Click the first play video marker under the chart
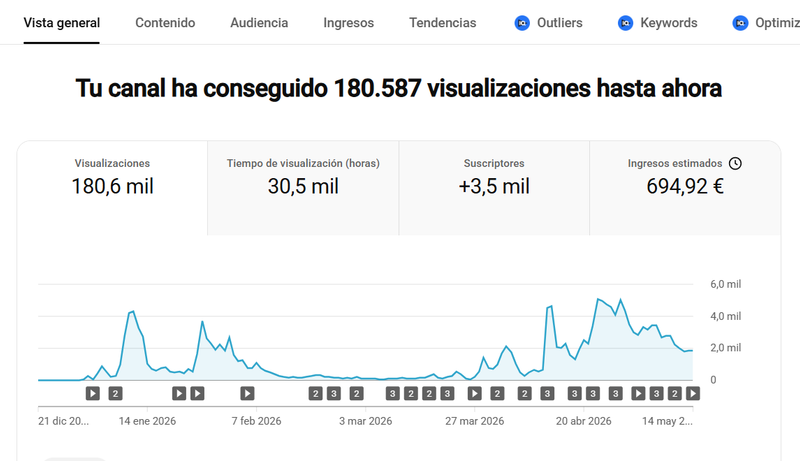 coord(92,393)
